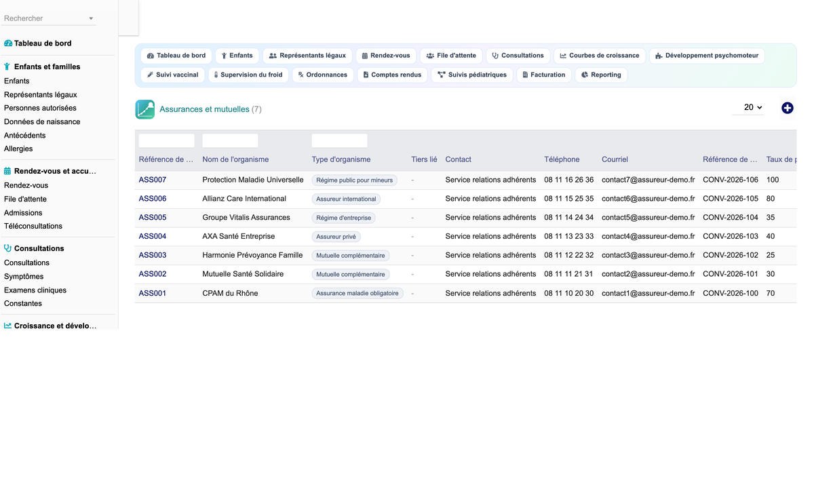Open the Rechercher dropdown in sidebar
The width and height of the screenshot is (814, 504).
(x=49, y=18)
